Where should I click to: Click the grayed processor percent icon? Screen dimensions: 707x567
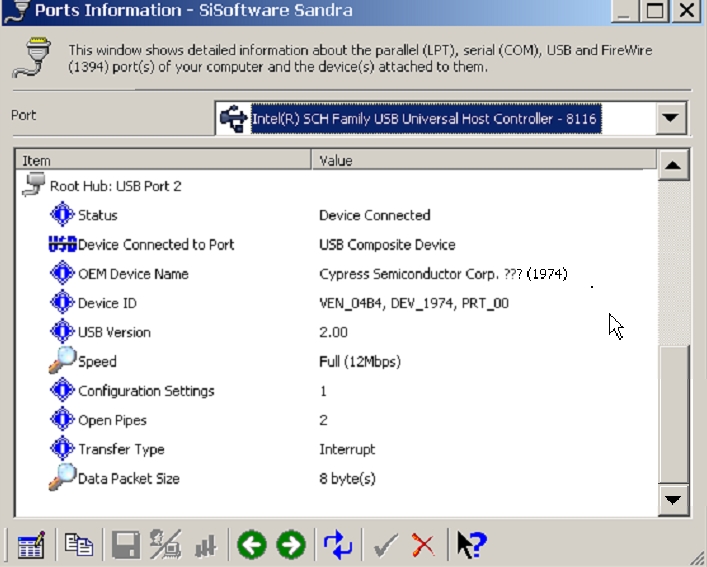click(x=165, y=544)
